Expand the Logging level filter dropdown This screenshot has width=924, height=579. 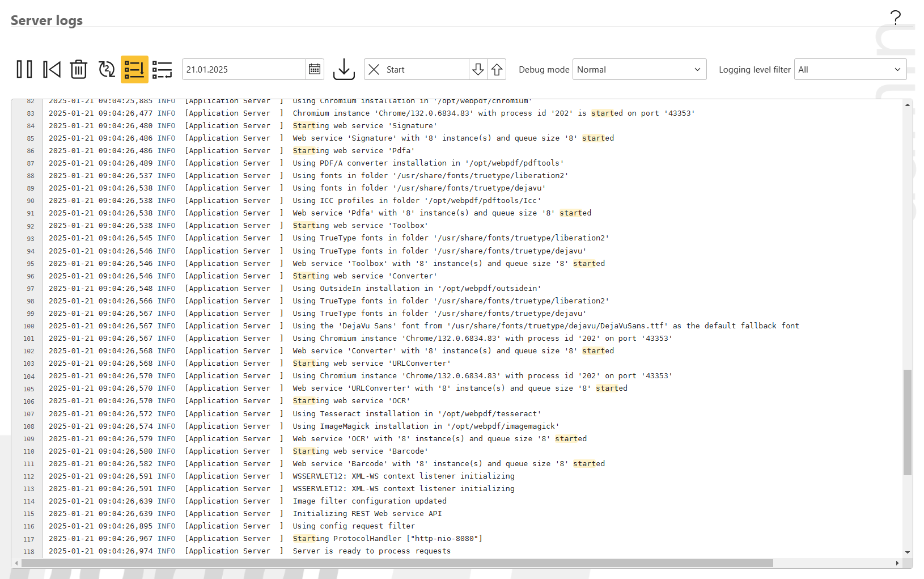[x=850, y=70]
